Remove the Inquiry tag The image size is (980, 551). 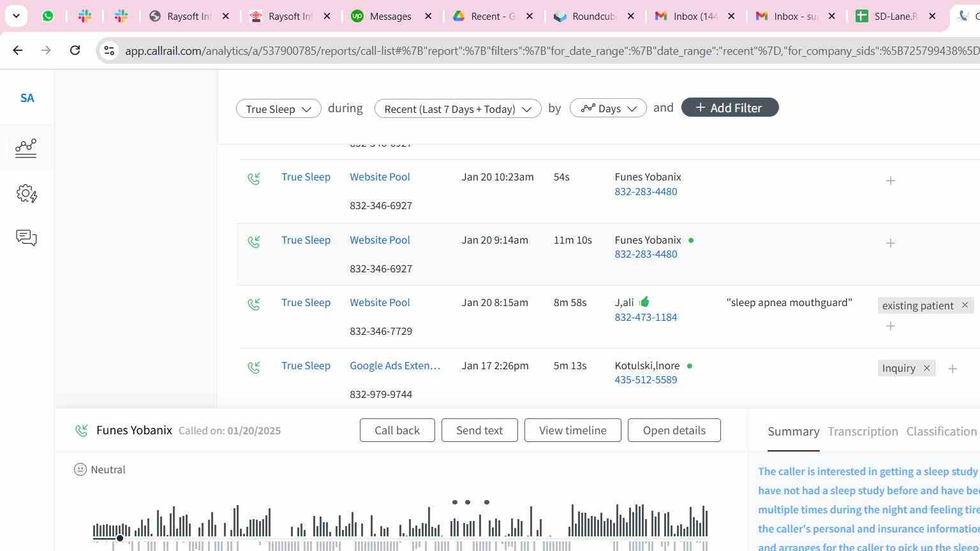926,368
